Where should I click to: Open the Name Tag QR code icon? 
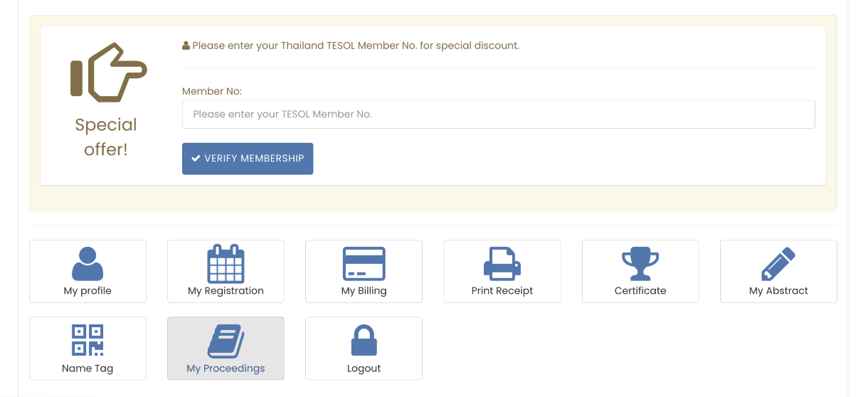pyautogui.click(x=88, y=340)
